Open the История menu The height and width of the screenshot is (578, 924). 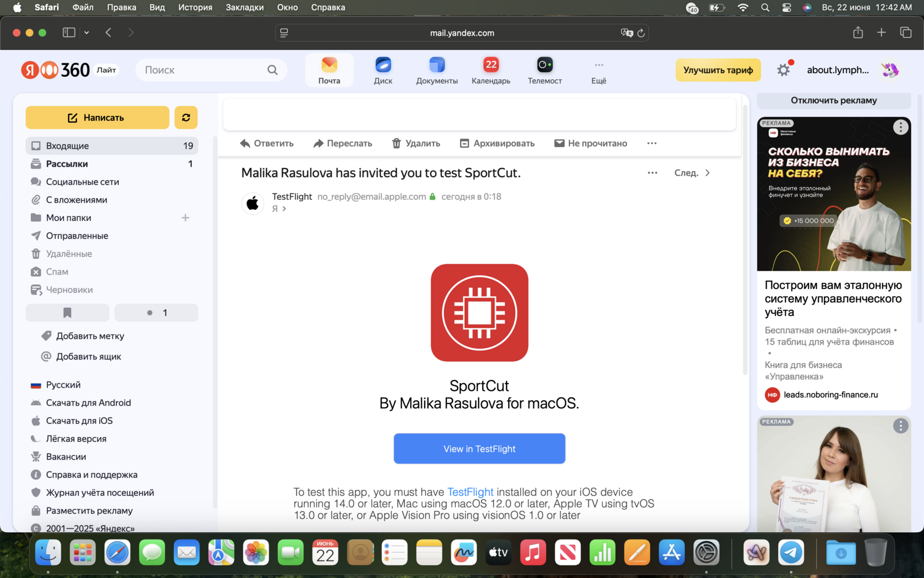click(195, 7)
